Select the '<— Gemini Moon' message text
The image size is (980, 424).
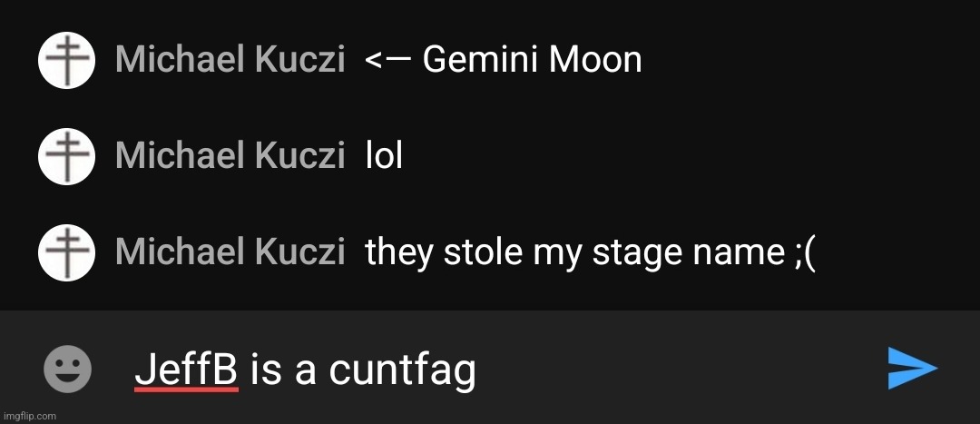[x=503, y=60]
